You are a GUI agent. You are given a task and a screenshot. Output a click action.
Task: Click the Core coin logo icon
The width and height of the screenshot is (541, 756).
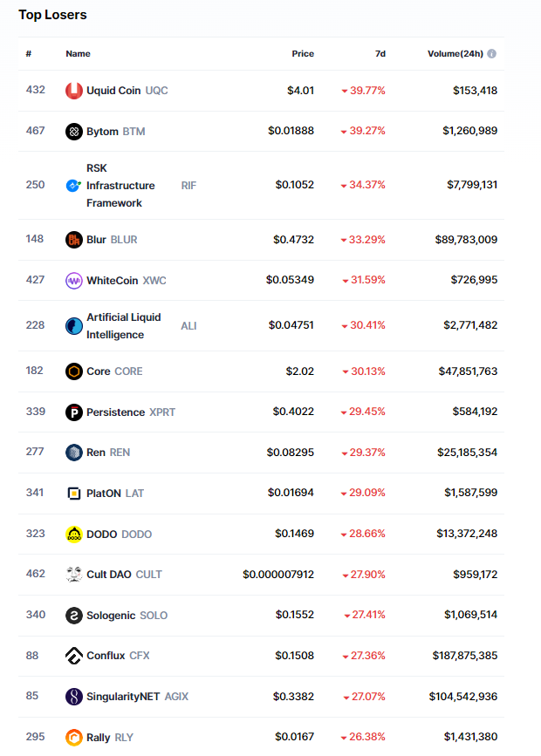click(x=74, y=371)
